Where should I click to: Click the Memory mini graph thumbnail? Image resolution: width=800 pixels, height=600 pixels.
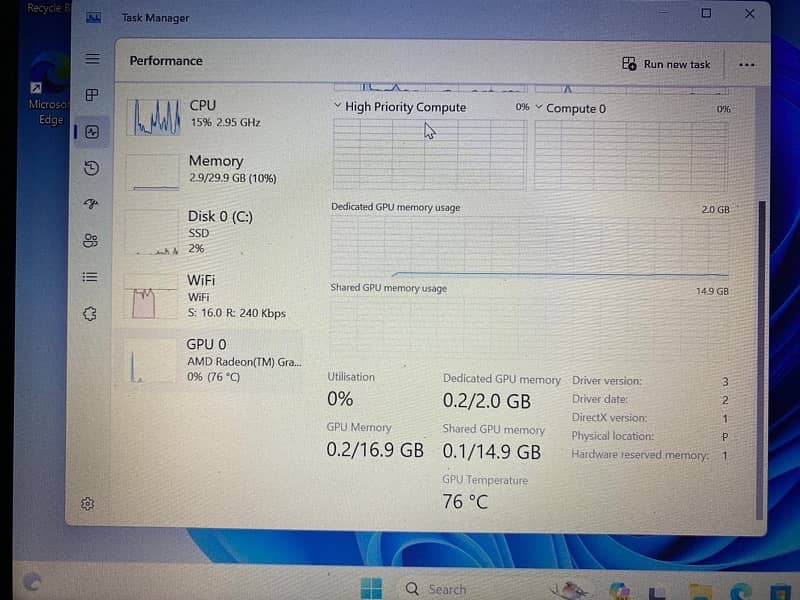(153, 172)
